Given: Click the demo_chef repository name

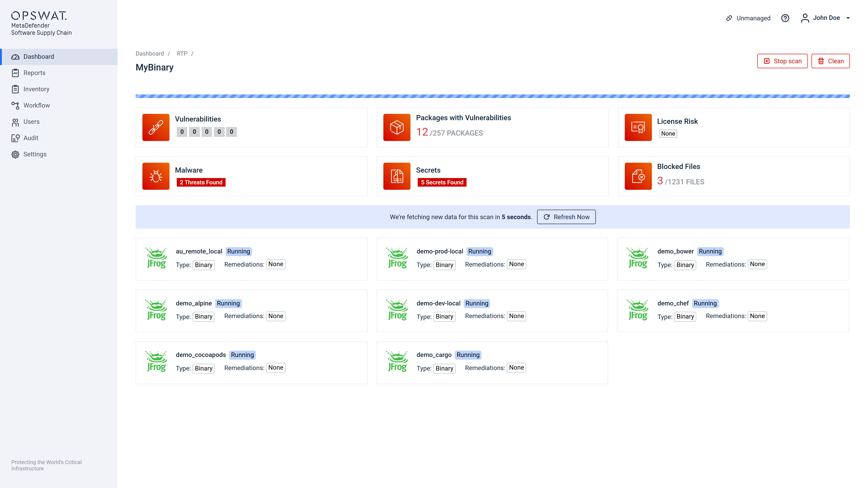Looking at the screenshot, I should 673,303.
